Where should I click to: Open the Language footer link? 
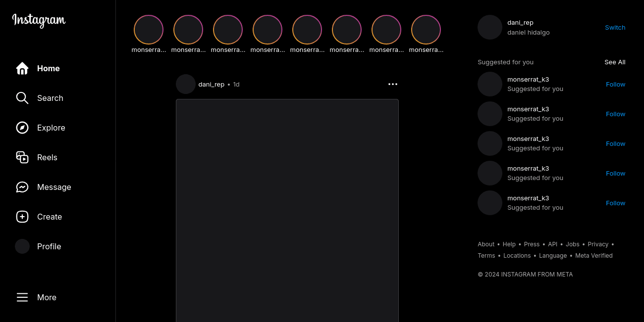[553, 255]
